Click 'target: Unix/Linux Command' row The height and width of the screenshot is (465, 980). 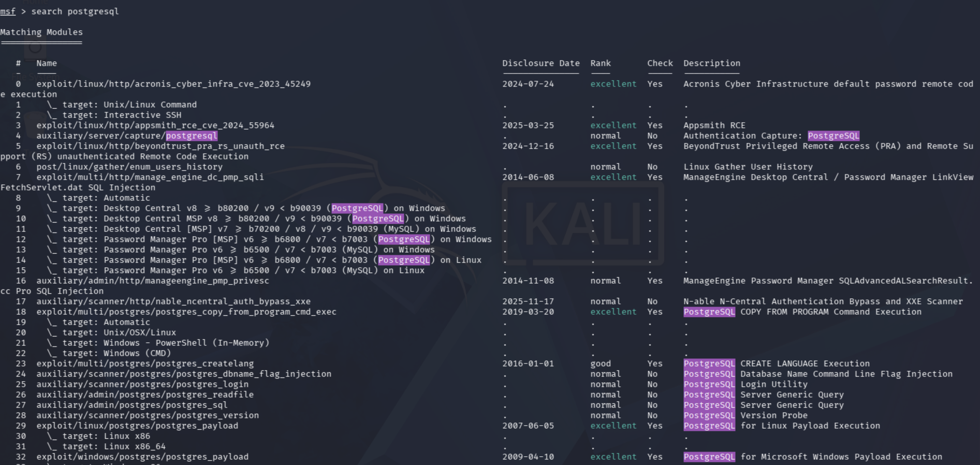122,105
